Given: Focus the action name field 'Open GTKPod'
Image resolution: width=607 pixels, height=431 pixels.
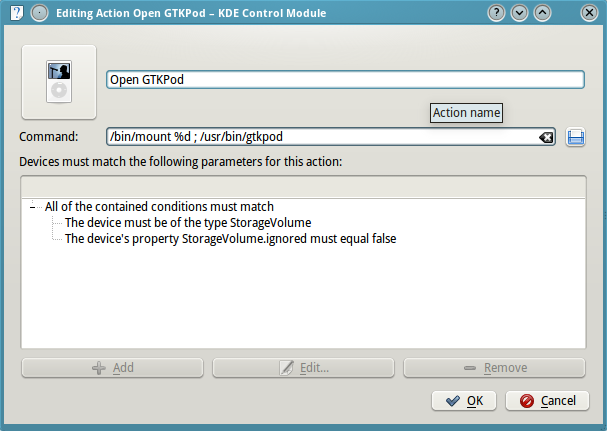Looking at the screenshot, I should click(x=345, y=80).
